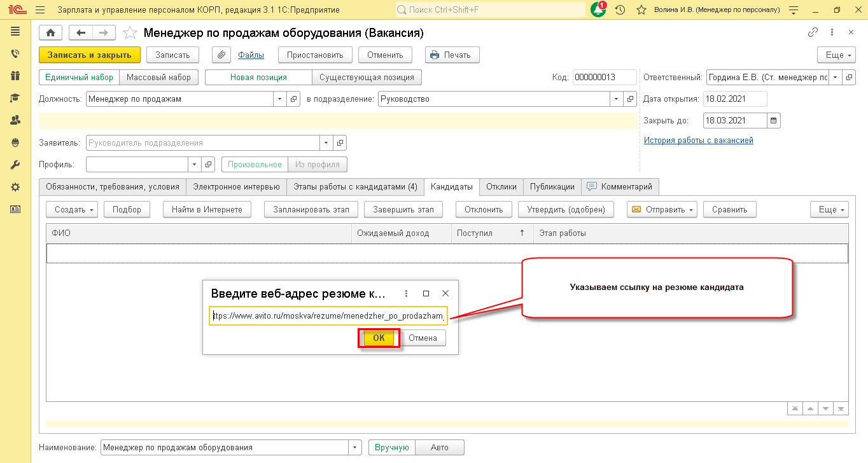Switch to Обязанности, требования, условия tab
This screenshot has height=463, width=868.
[x=113, y=187]
